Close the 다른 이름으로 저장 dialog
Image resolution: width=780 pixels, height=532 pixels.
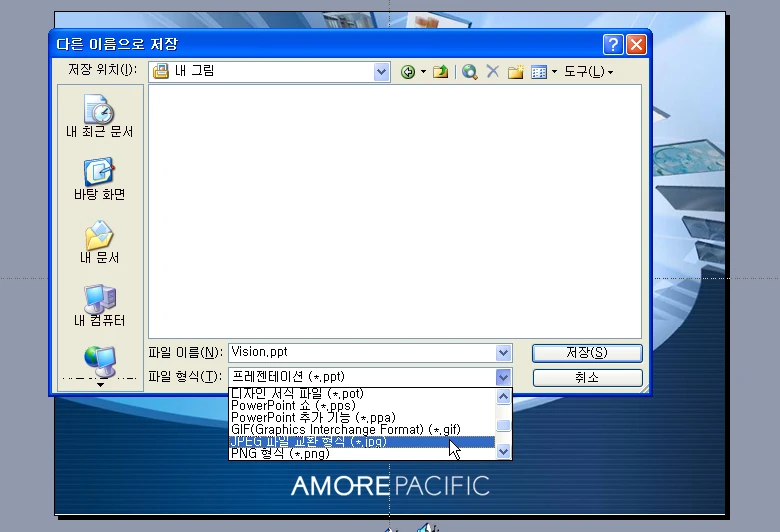click(x=636, y=44)
